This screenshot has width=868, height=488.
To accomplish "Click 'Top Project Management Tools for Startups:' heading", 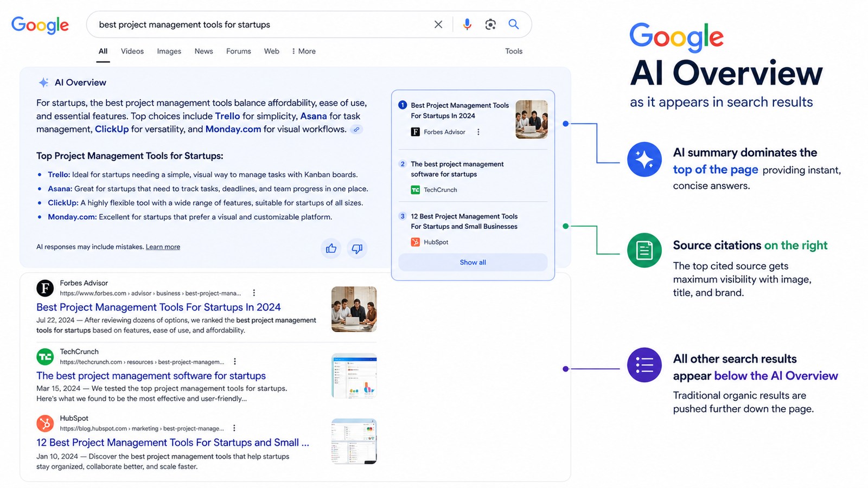I will (130, 156).
